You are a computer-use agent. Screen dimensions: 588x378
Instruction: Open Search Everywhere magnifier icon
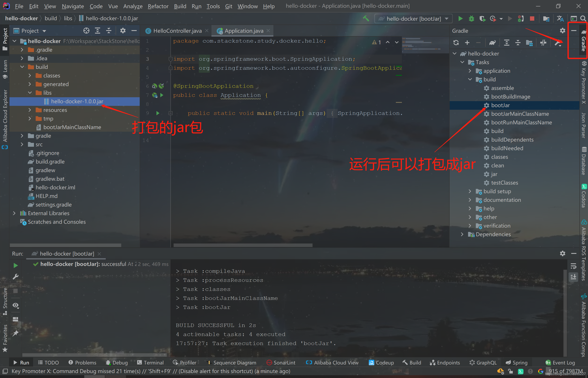[583, 19]
